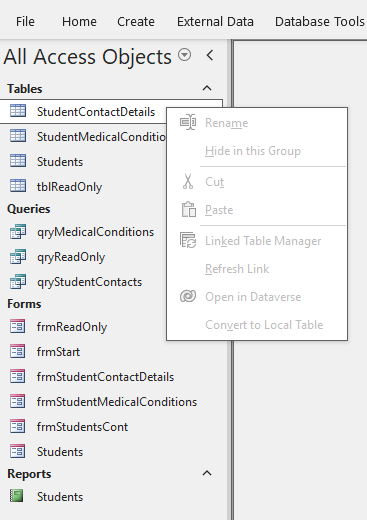Select the frmStart form name
The width and height of the screenshot is (367, 520).
point(58,352)
